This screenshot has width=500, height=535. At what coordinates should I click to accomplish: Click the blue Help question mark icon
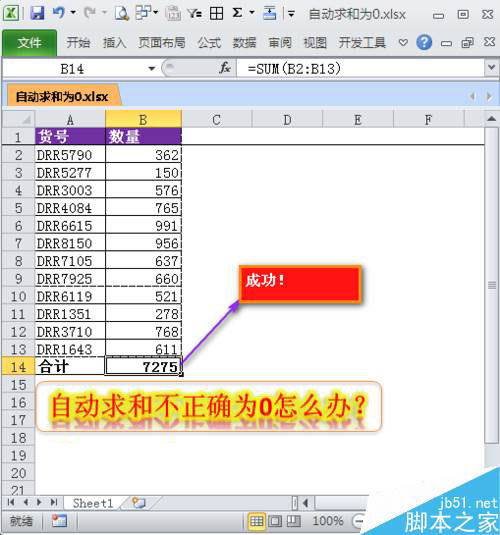pyautogui.click(x=424, y=42)
